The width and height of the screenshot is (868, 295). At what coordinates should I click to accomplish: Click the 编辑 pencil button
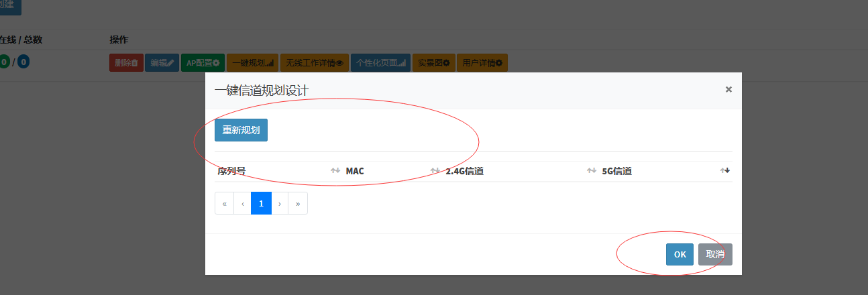pos(162,63)
